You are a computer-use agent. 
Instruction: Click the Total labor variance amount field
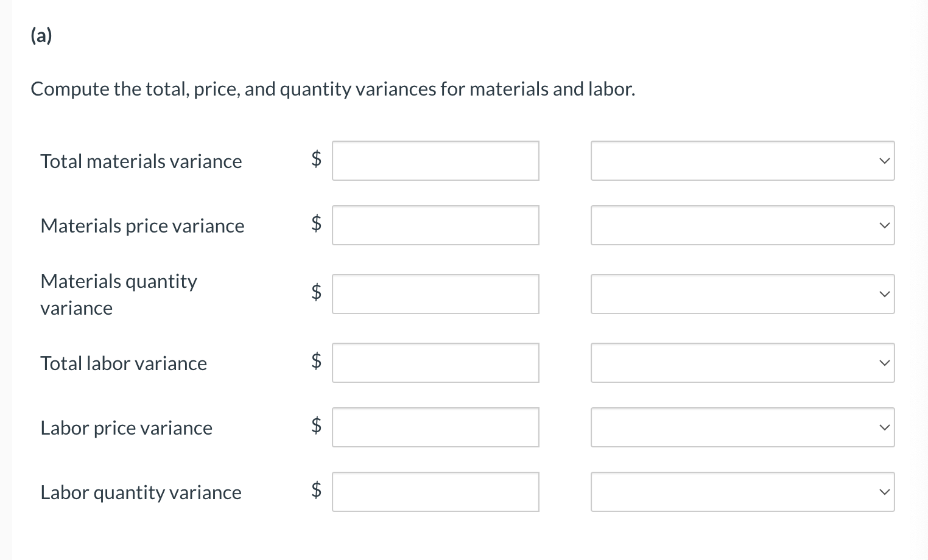point(435,363)
